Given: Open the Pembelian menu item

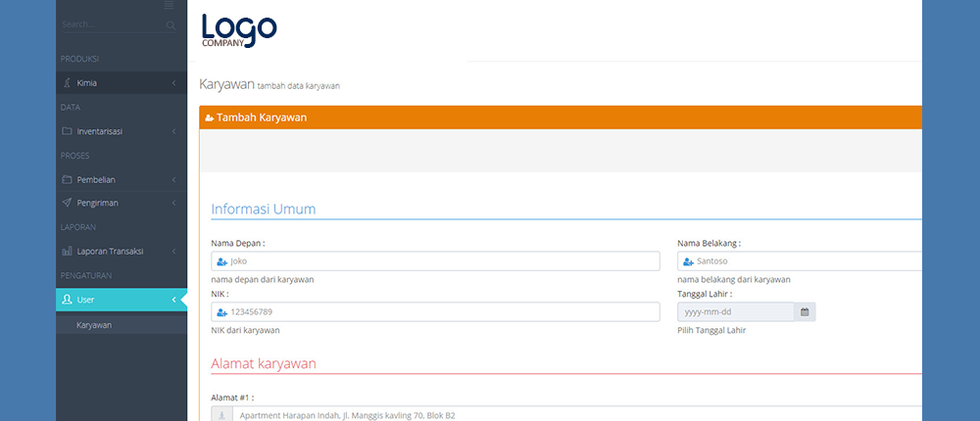Looking at the screenshot, I should [98, 179].
